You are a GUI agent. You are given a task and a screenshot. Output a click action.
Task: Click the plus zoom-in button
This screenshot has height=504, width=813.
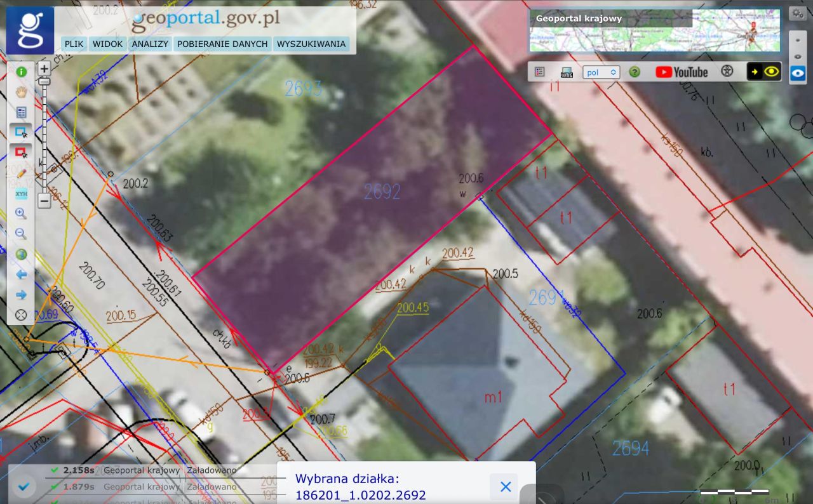[44, 68]
